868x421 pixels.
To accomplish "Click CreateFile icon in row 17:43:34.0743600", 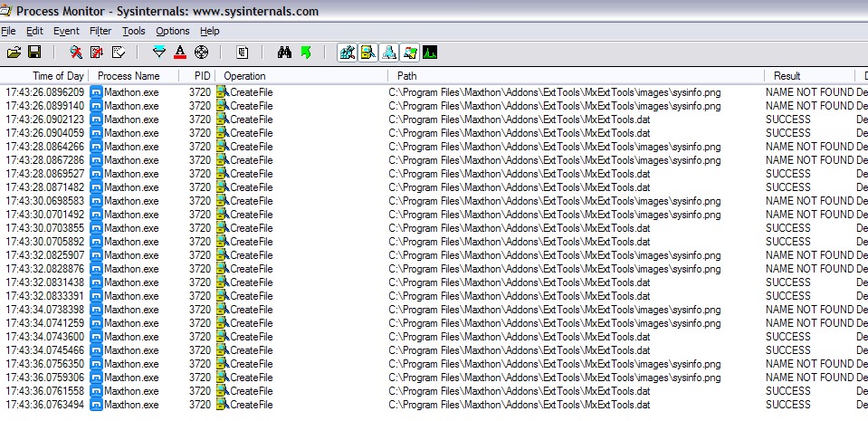I will tap(223, 336).
